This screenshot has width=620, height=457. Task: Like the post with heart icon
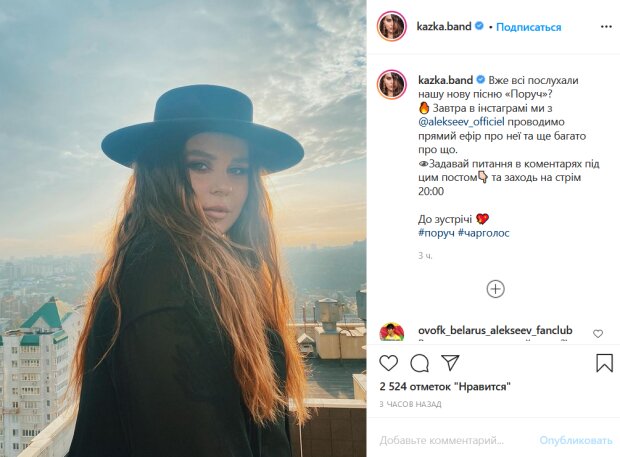pyautogui.click(x=389, y=363)
